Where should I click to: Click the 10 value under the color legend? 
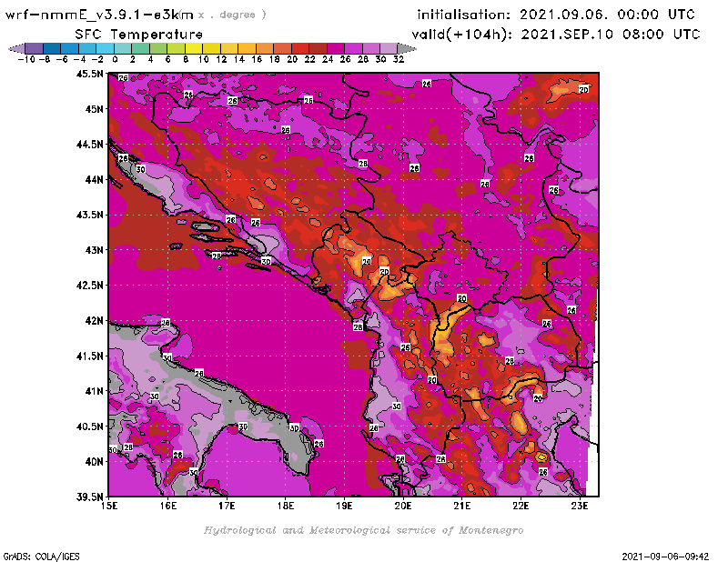click(x=203, y=59)
